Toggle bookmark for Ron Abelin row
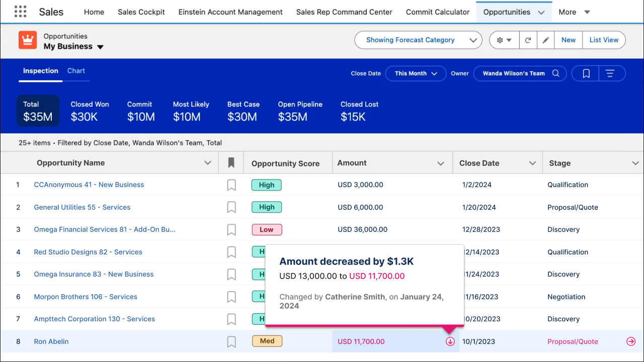The width and height of the screenshot is (644, 362). 231,342
